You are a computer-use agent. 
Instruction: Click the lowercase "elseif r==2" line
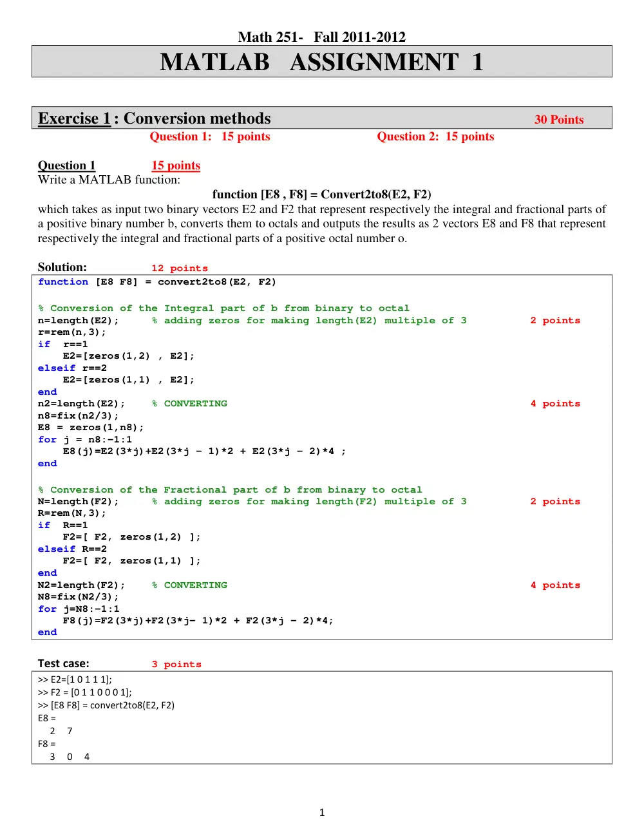pyautogui.click(x=72, y=368)
